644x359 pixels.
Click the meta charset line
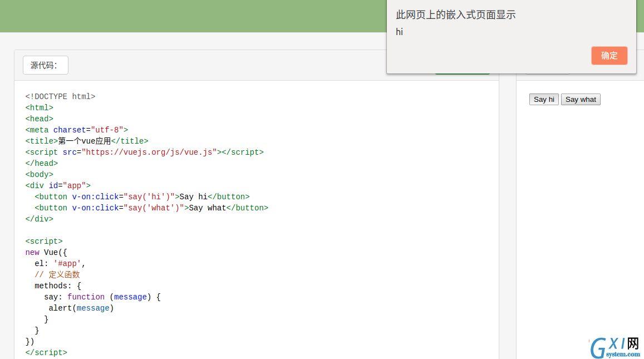click(x=77, y=130)
